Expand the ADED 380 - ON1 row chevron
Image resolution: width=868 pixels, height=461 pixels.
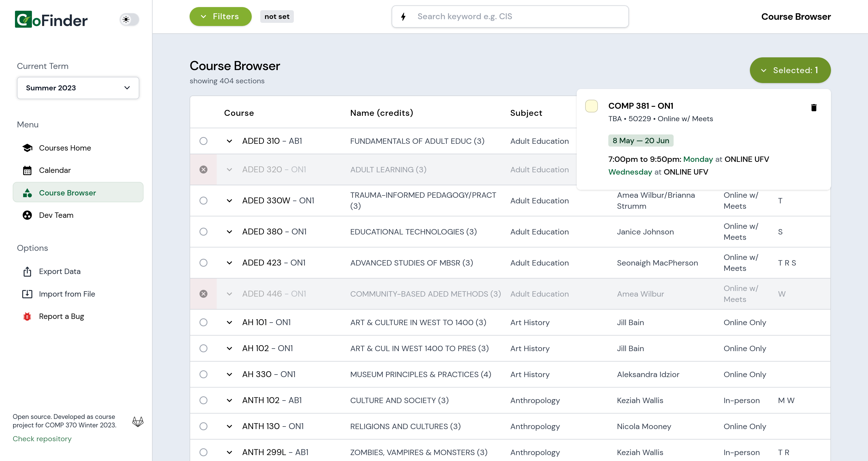click(x=229, y=232)
